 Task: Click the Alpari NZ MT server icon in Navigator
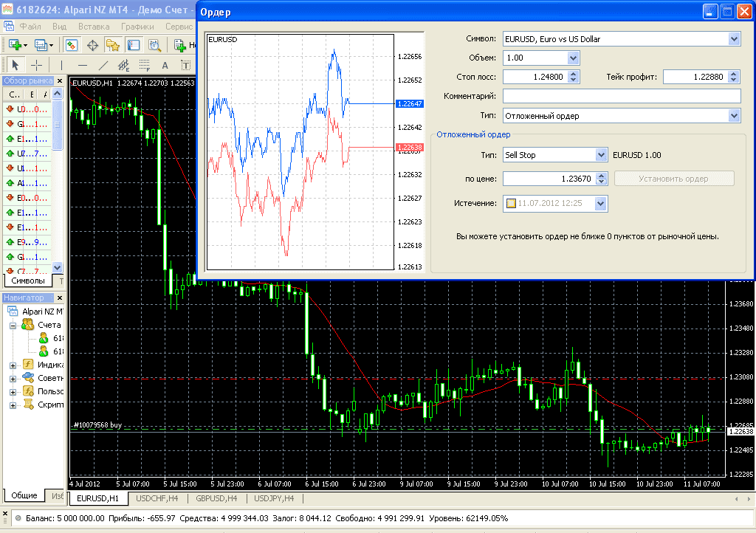coord(13,312)
